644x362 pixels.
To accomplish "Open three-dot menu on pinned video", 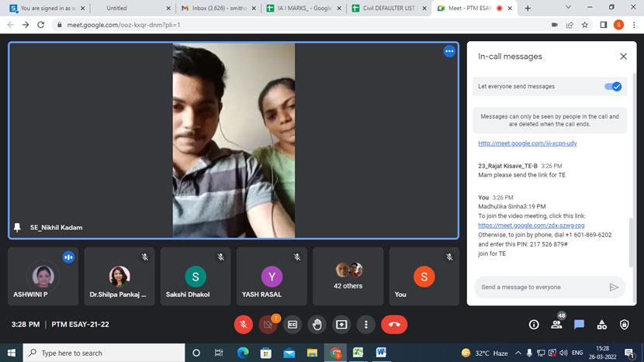I will (448, 51).
